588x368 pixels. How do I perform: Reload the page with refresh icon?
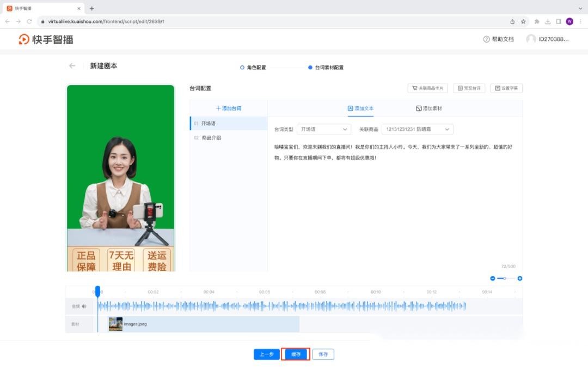coord(29,21)
